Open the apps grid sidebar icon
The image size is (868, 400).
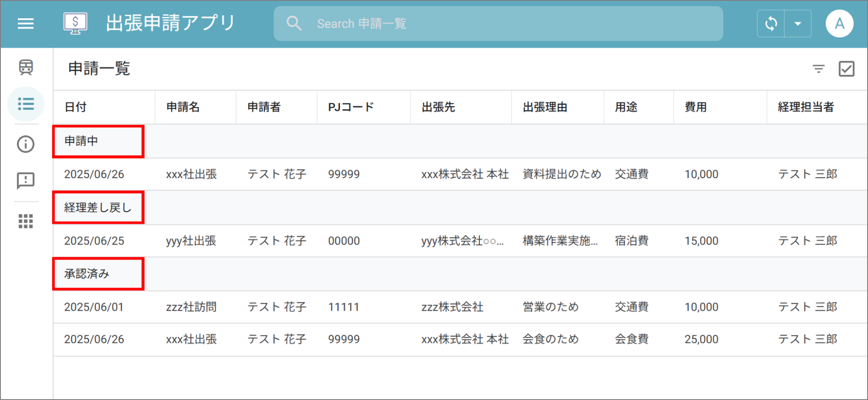point(26,221)
